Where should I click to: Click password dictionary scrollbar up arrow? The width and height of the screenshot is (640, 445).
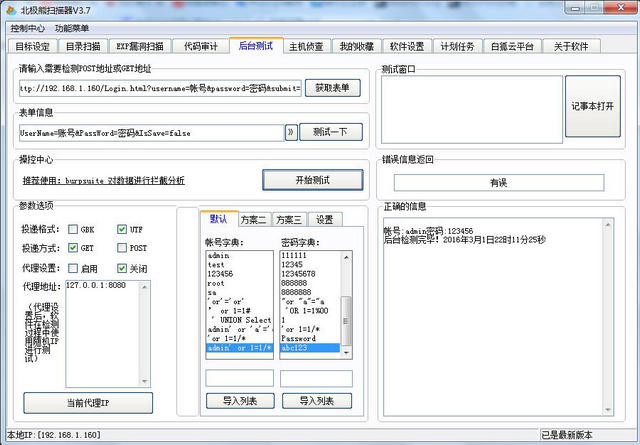point(346,257)
